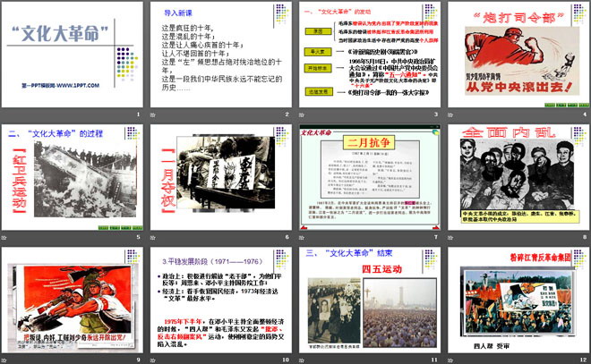The width and height of the screenshot is (591, 364).
Task: Select slide 3 about "文化大革命"的发动
Action: pos(370,55)
